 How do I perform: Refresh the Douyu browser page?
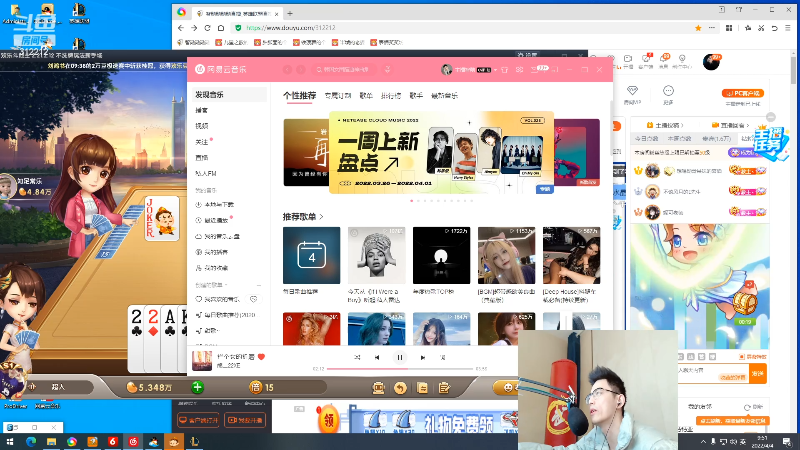click(x=207, y=28)
